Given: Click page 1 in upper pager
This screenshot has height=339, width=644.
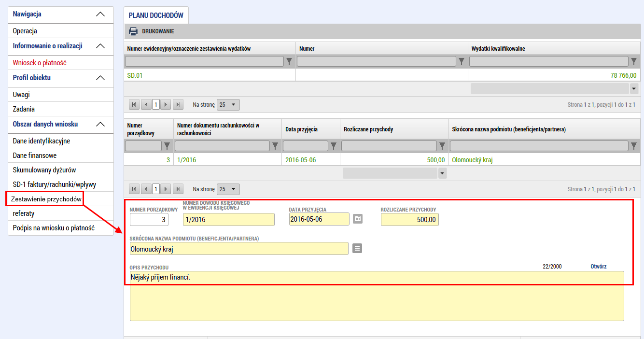Looking at the screenshot, I should click(156, 104).
